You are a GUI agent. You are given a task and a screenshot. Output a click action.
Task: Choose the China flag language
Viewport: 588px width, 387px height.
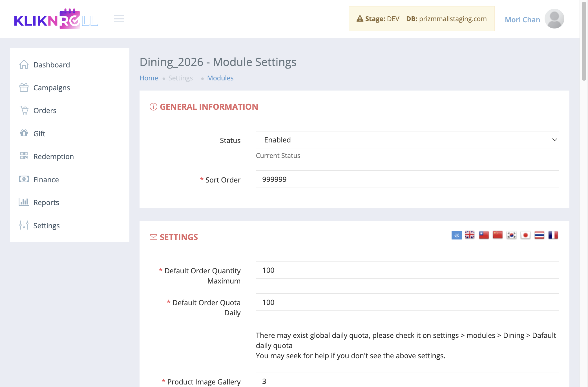pyautogui.click(x=498, y=235)
